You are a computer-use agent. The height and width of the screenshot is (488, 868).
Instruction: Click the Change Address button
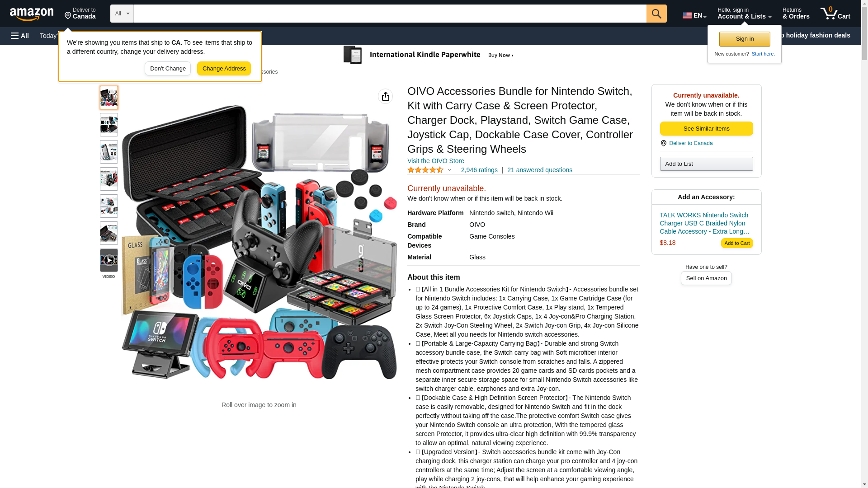tap(224, 69)
